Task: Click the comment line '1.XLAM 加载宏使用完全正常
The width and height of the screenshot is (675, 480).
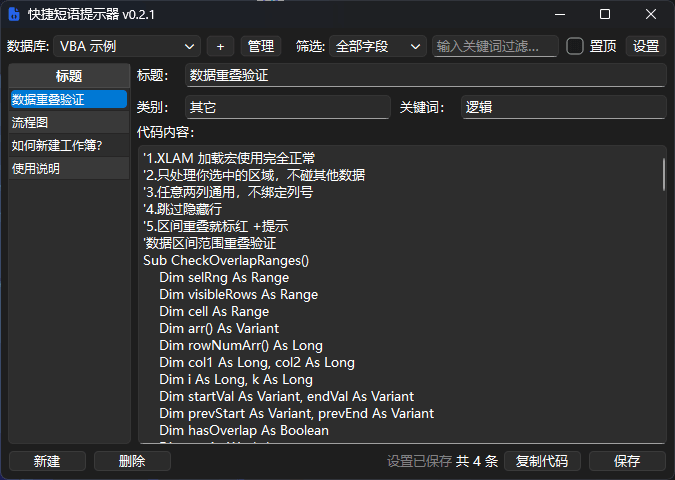Action: tap(229, 158)
